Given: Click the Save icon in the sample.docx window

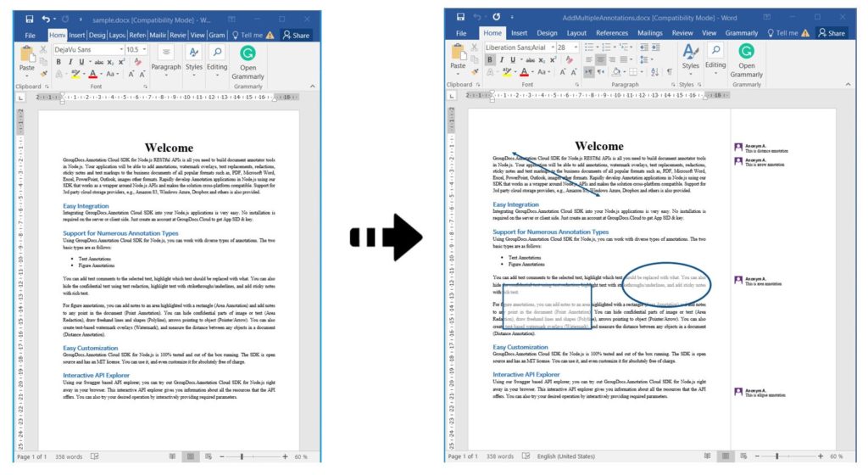Looking at the screenshot, I should (29, 19).
